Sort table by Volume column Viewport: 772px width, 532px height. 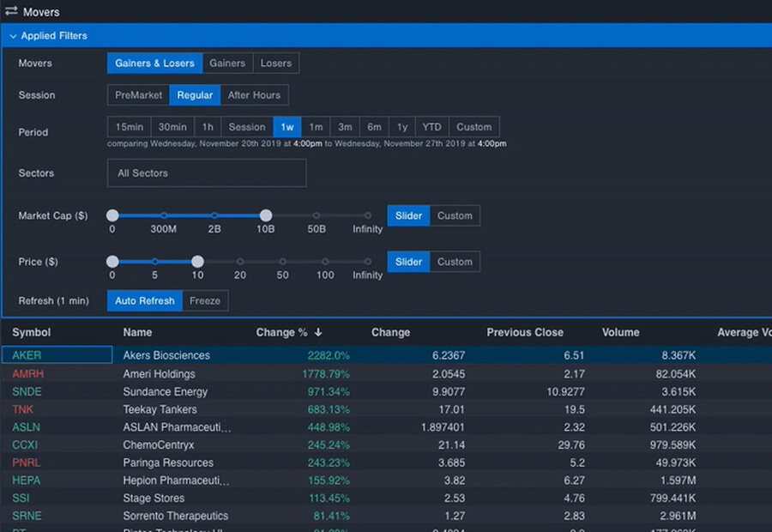coord(620,333)
